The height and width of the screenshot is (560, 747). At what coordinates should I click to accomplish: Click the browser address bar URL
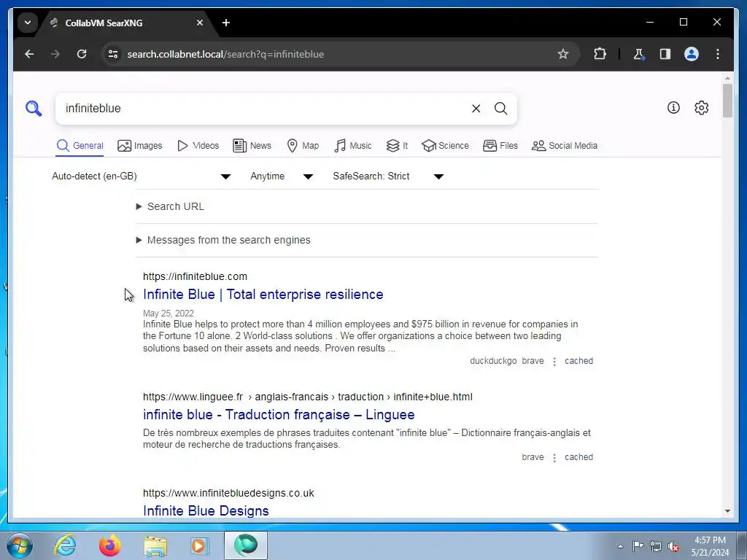[225, 54]
